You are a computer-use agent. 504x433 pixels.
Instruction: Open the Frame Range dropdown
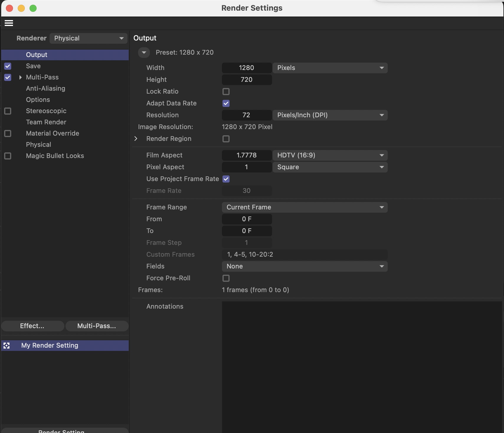click(x=305, y=207)
